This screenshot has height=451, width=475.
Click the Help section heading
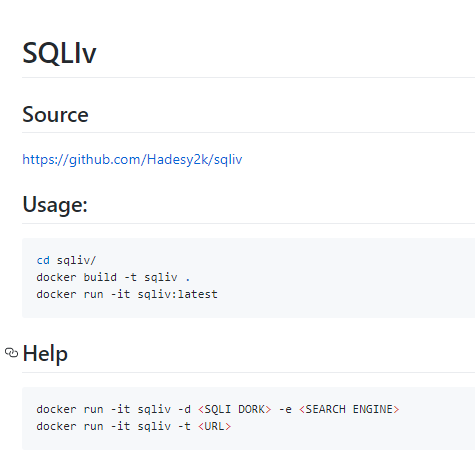coord(45,353)
